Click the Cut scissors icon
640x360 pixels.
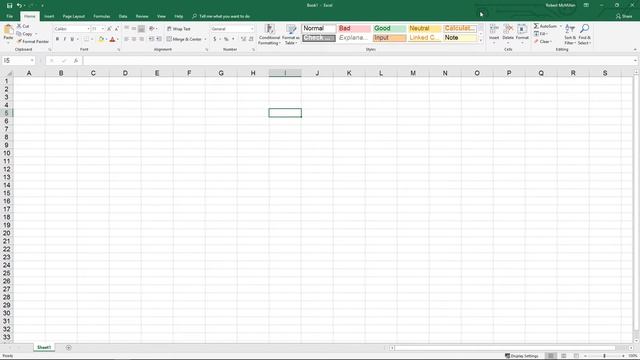pos(19,26)
